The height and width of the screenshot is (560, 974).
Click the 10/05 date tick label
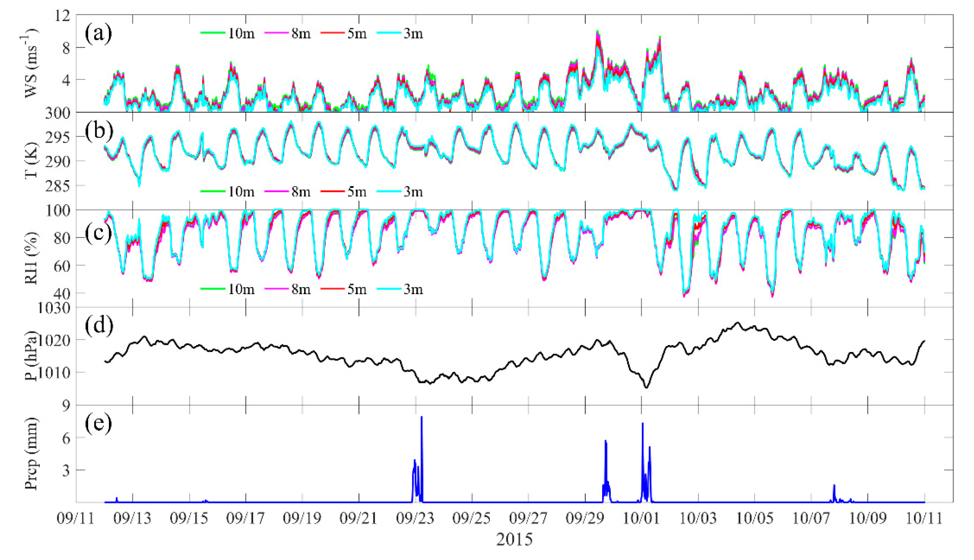[x=754, y=519]
